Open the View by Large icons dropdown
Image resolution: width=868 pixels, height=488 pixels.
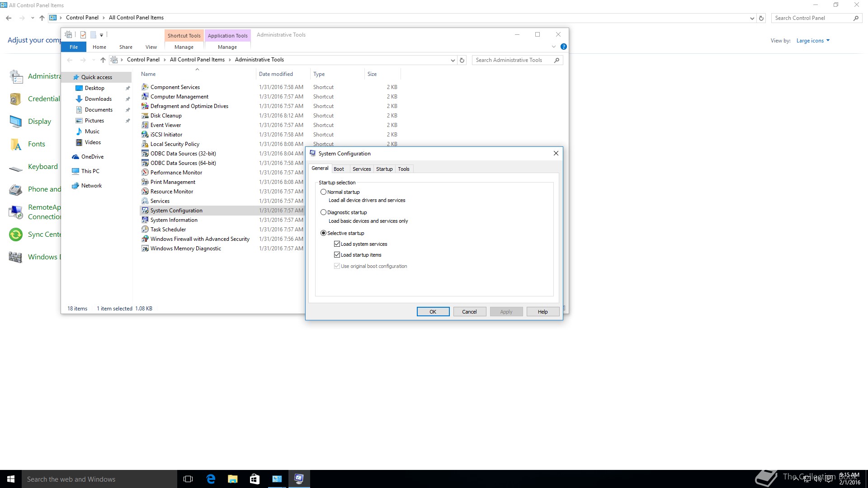coord(812,41)
